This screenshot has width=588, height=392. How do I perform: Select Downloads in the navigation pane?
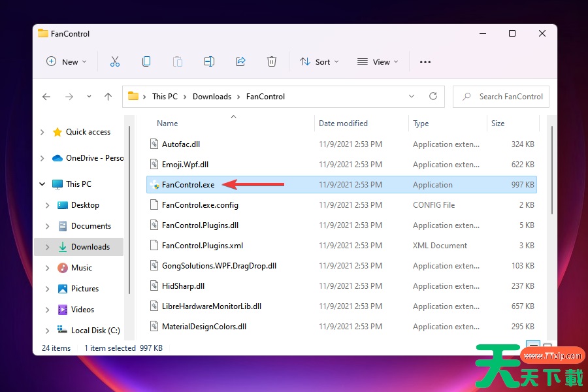(90, 247)
